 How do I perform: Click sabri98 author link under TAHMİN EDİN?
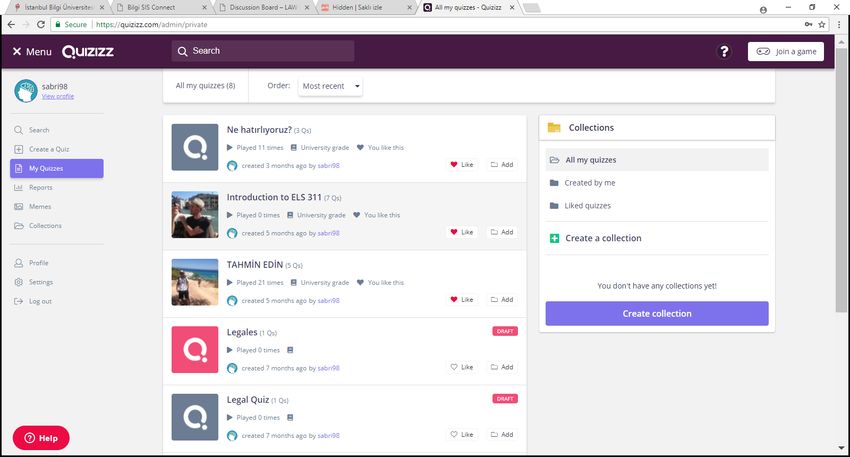[329, 301]
